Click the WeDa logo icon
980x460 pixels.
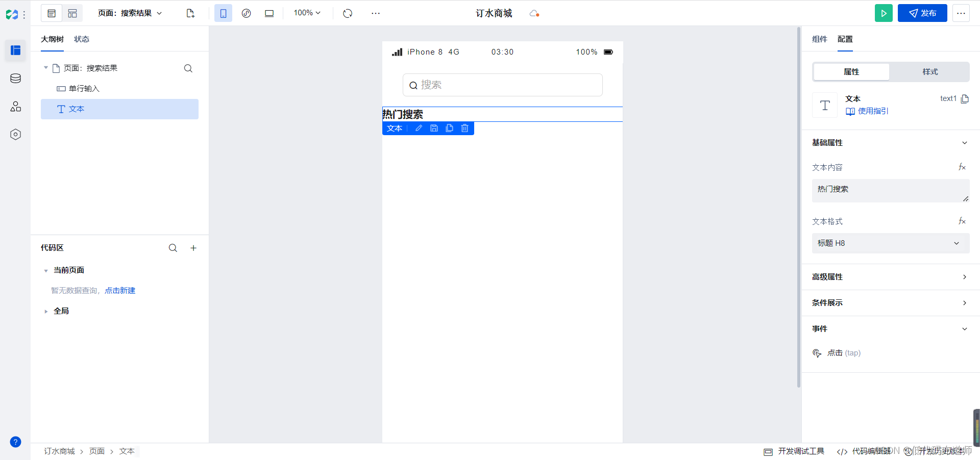point(12,14)
